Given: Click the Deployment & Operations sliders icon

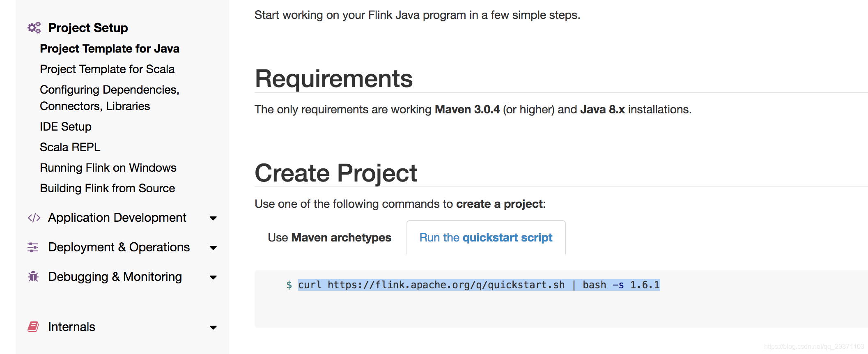Looking at the screenshot, I should [x=33, y=247].
